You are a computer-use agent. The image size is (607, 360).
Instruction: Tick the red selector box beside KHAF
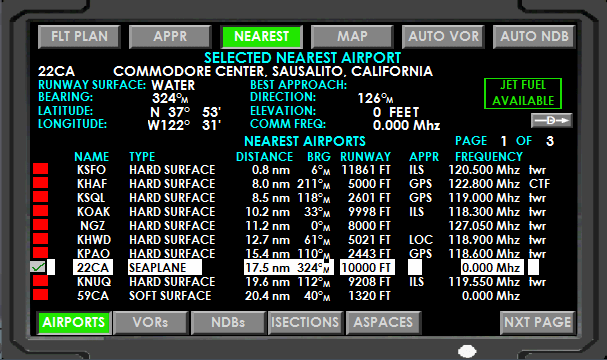coord(40,183)
